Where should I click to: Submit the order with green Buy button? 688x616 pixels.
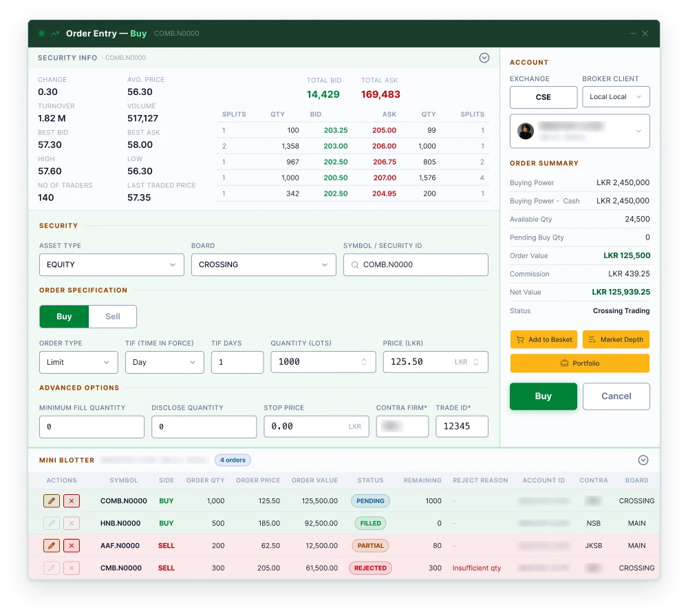click(x=544, y=396)
